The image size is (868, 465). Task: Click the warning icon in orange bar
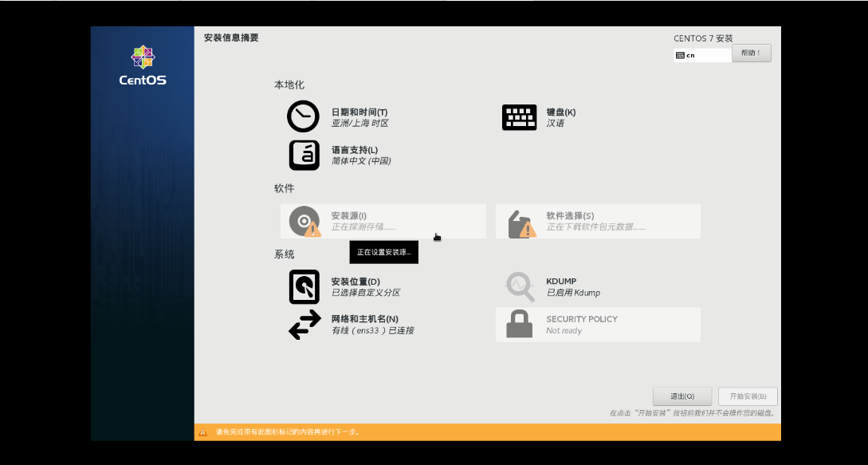[x=203, y=432]
